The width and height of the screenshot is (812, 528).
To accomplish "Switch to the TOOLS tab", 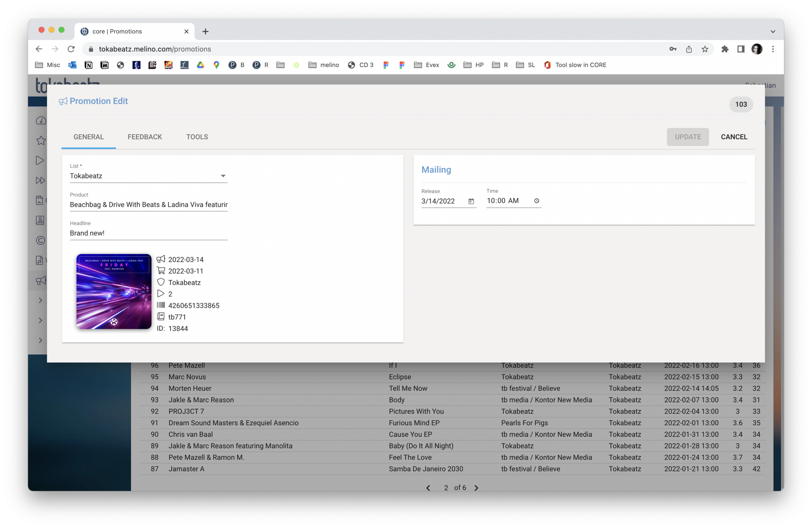I will [x=197, y=137].
